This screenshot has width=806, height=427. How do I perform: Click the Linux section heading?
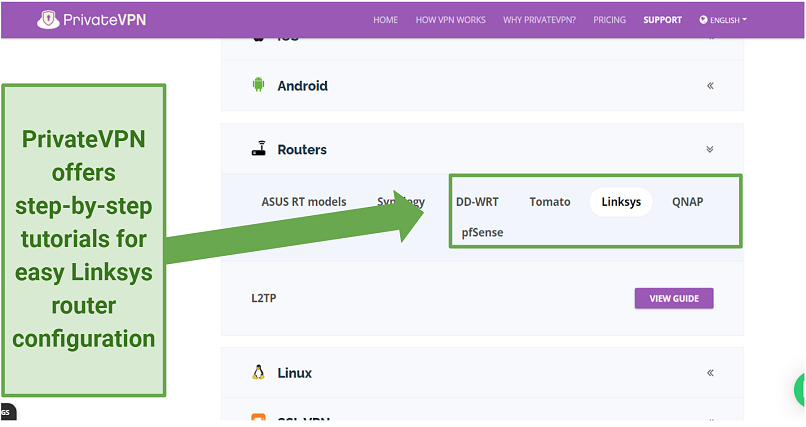tap(295, 373)
